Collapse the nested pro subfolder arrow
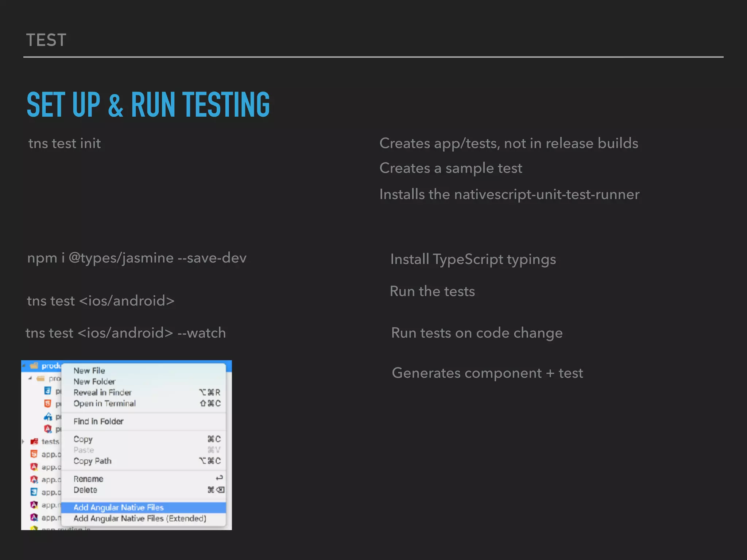The width and height of the screenshot is (747, 560). pyautogui.click(x=30, y=378)
